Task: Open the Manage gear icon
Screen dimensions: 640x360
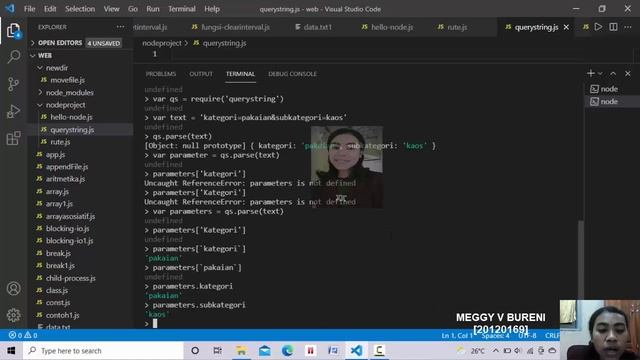Action: 13,315
